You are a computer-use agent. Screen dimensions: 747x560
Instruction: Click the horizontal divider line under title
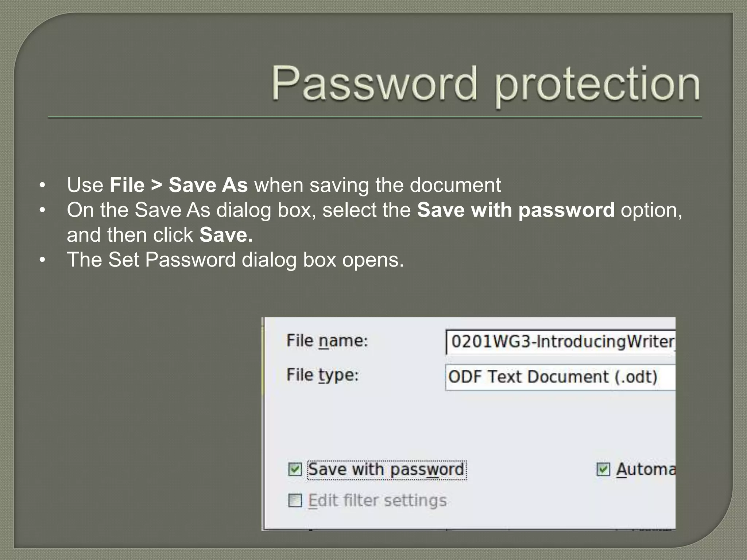point(375,117)
